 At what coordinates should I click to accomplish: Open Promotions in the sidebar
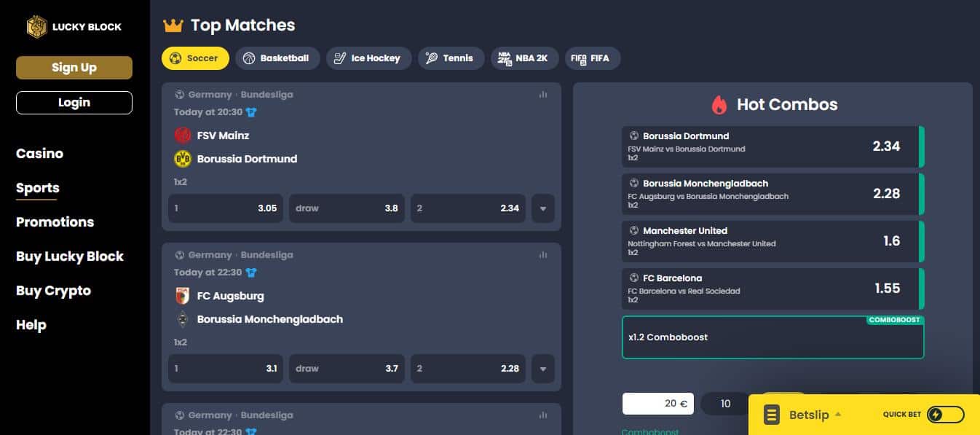click(55, 222)
